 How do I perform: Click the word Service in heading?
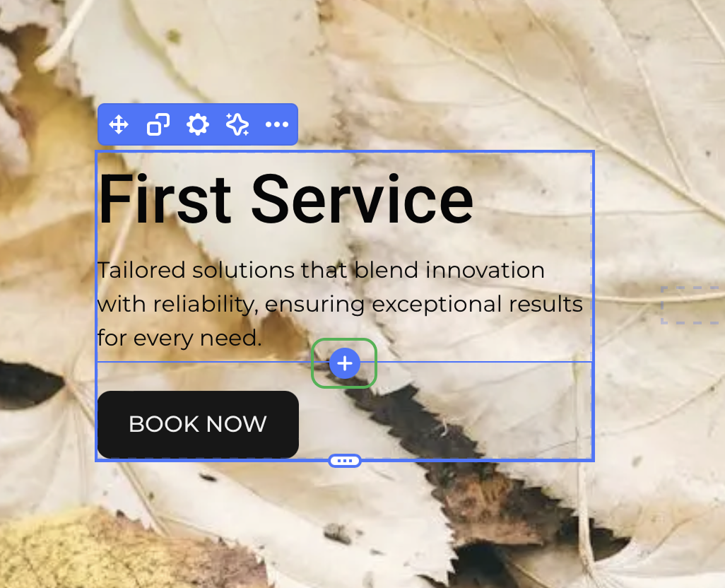(x=362, y=199)
